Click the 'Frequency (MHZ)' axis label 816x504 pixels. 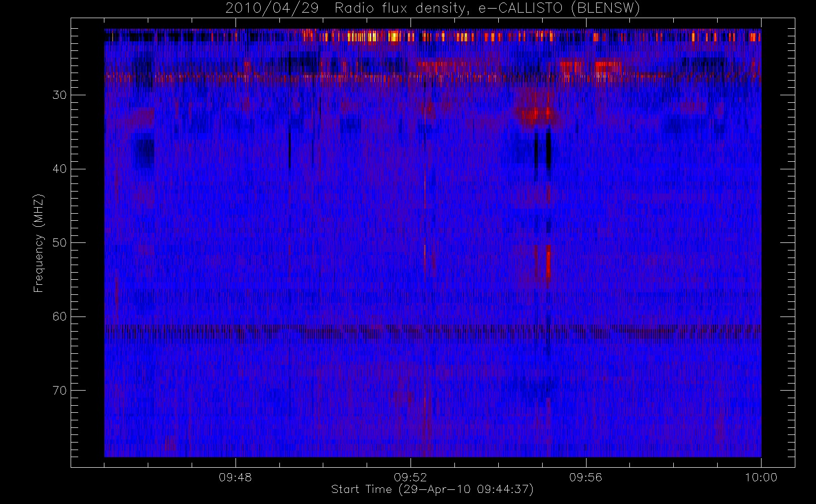click(x=39, y=243)
